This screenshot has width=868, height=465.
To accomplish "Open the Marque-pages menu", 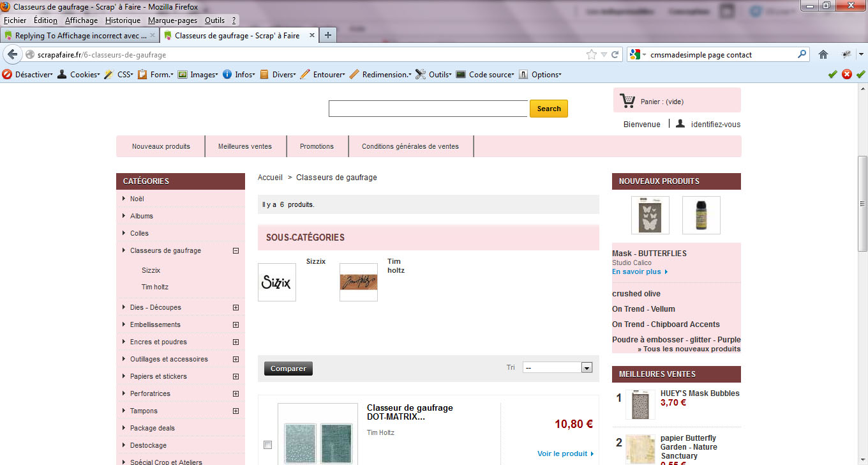I will coord(172,20).
